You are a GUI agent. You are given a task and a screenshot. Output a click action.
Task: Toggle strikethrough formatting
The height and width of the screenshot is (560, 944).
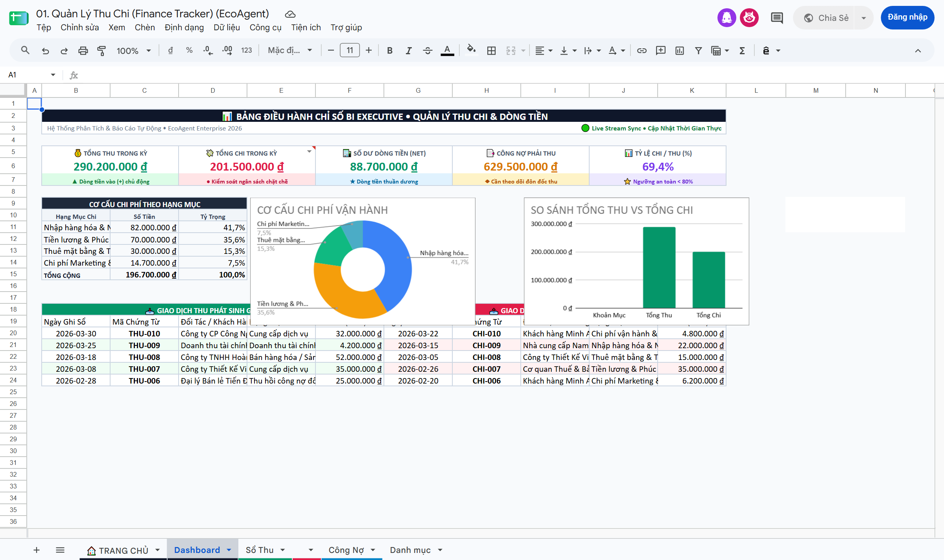point(428,51)
